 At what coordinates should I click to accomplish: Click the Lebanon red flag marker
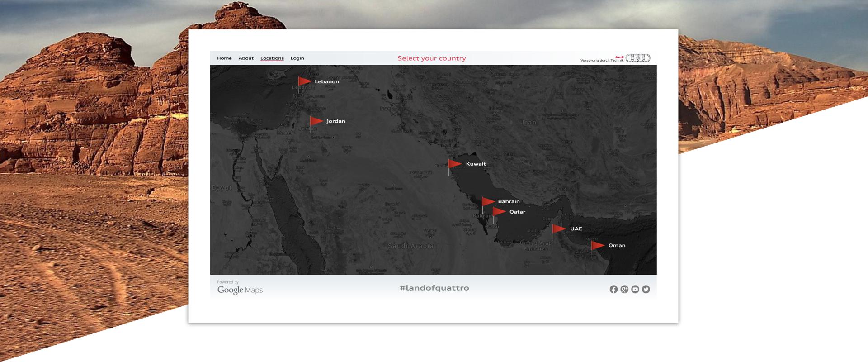pyautogui.click(x=304, y=81)
